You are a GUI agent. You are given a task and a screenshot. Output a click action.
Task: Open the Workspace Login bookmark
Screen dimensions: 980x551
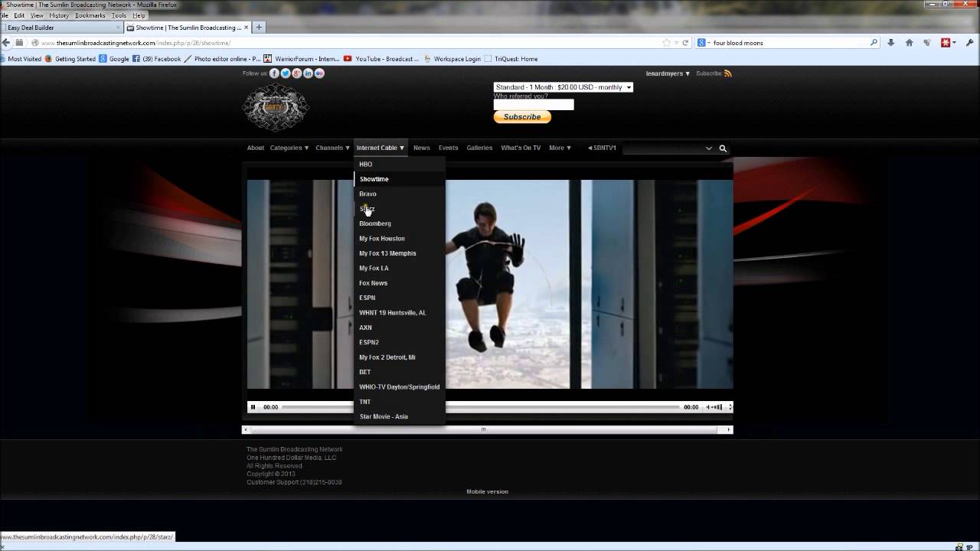[x=452, y=59]
